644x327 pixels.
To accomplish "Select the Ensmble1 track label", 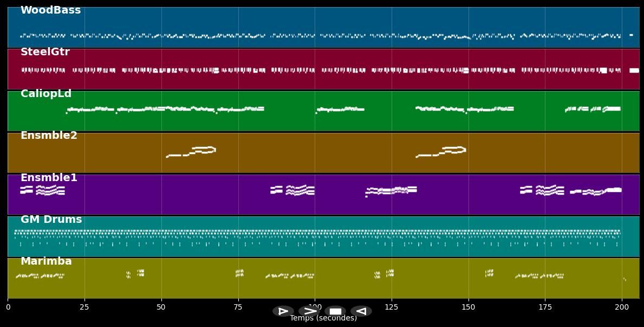I will (49, 178).
